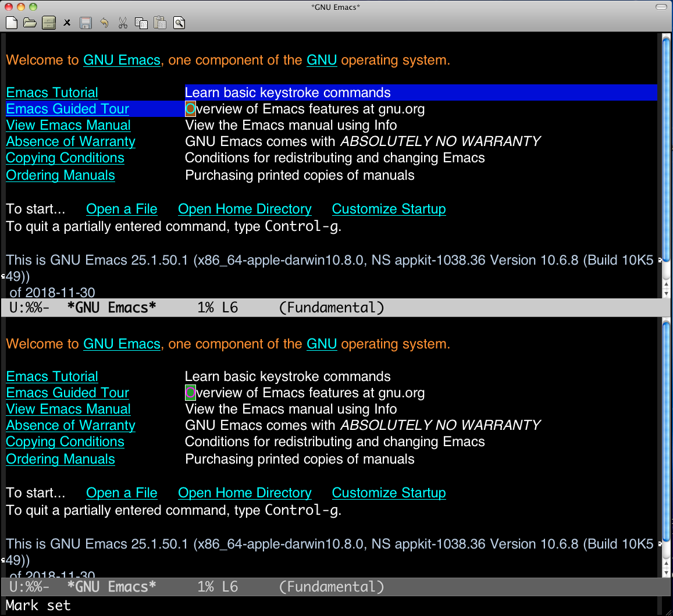This screenshot has height=616, width=673.
Task: Open Emacs Guided Tour link in top pane
Action: coord(67,109)
